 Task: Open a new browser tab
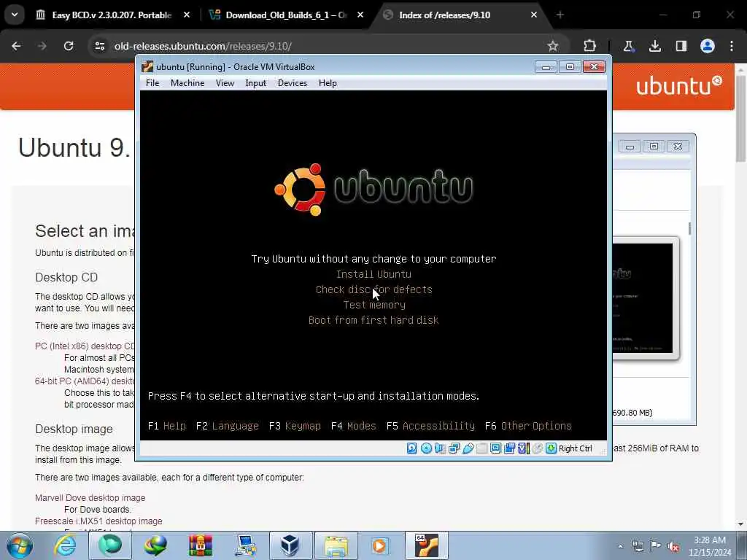560,15
